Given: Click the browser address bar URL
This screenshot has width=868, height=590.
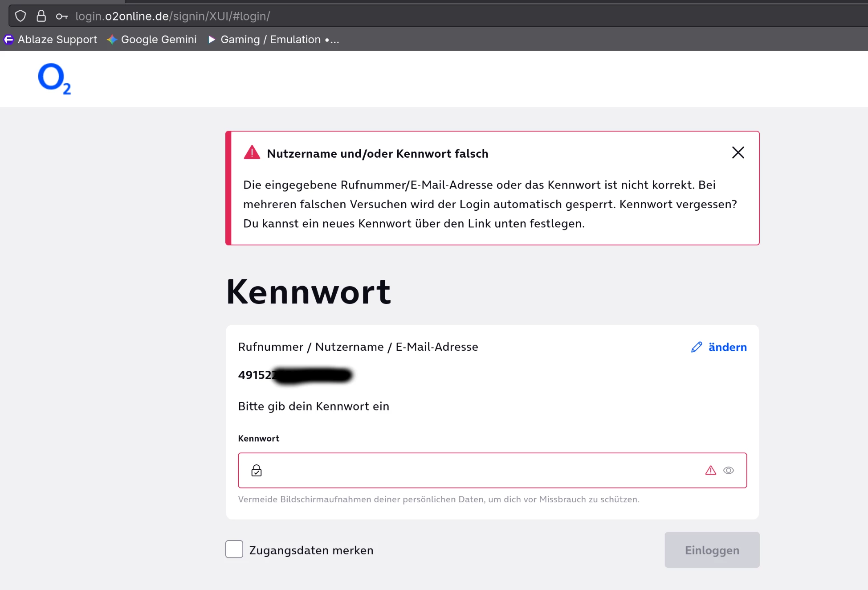Looking at the screenshot, I should coord(173,16).
